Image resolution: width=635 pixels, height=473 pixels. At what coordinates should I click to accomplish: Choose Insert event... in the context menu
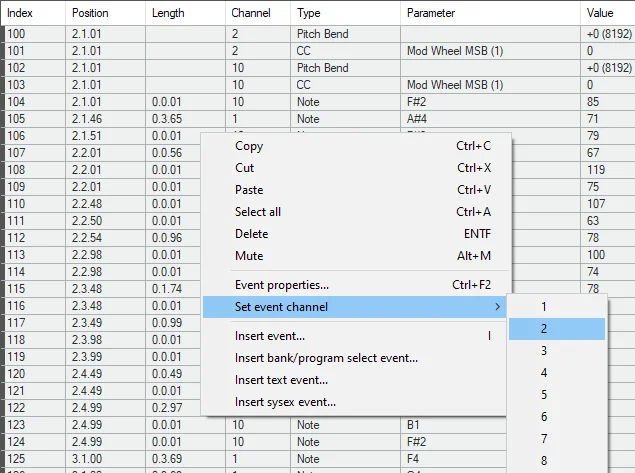354,336
